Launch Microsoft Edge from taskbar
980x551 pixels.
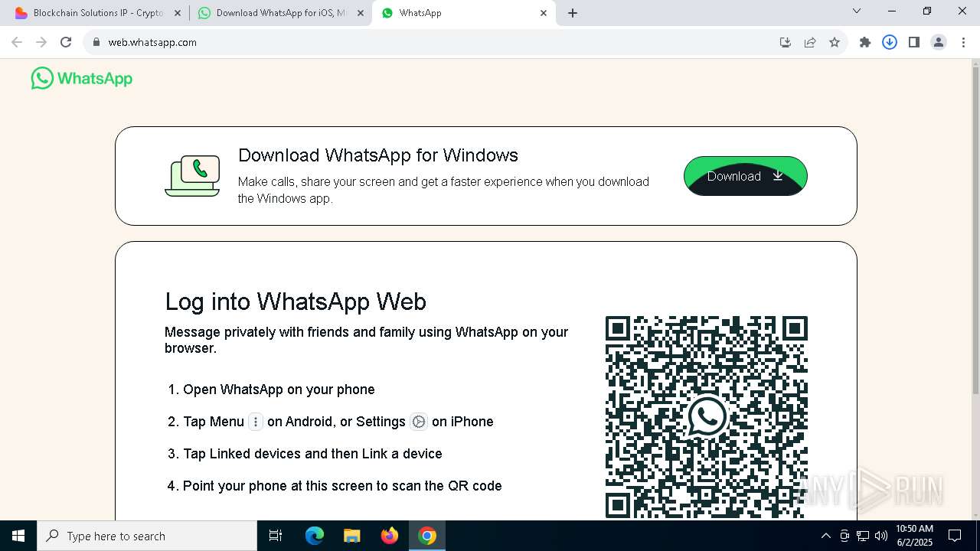point(315,536)
